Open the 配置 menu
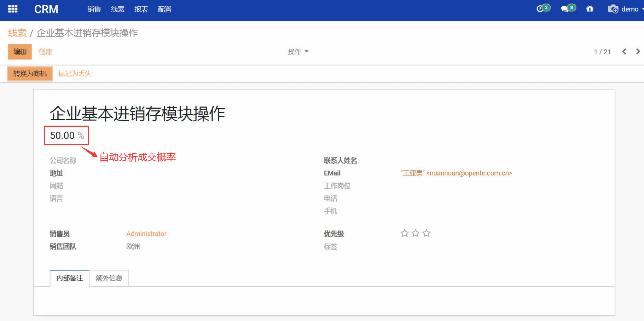This screenshot has width=644, height=321. point(164,9)
